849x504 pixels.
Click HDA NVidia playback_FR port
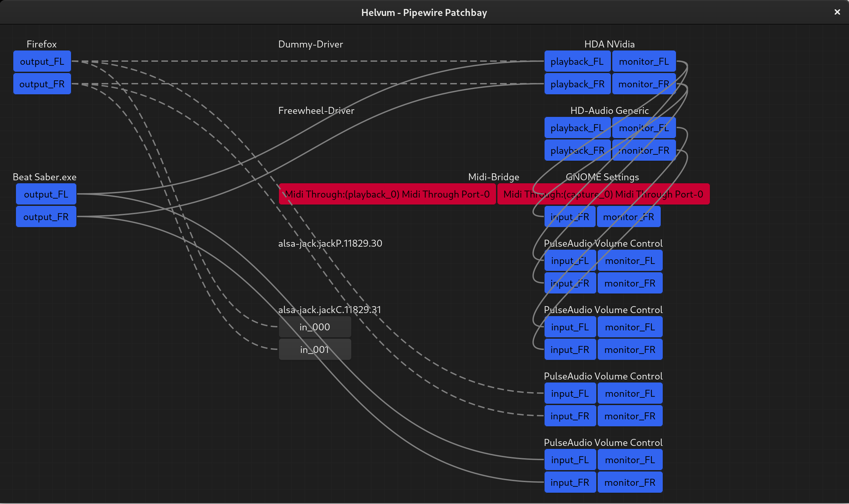coord(577,84)
